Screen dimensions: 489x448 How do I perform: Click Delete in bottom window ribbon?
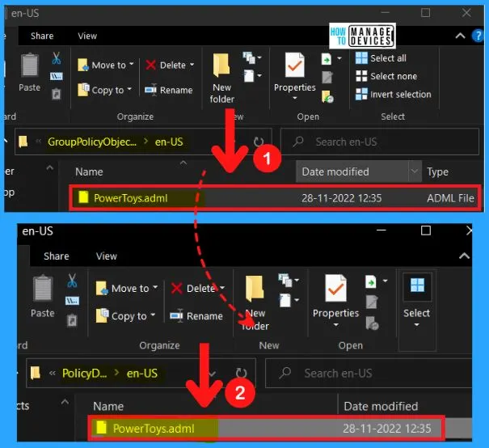click(198, 288)
